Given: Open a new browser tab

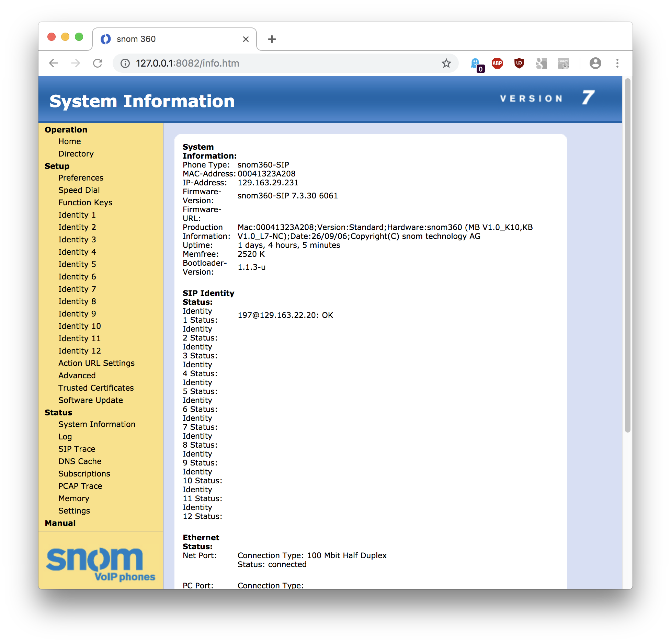Looking at the screenshot, I should point(272,39).
